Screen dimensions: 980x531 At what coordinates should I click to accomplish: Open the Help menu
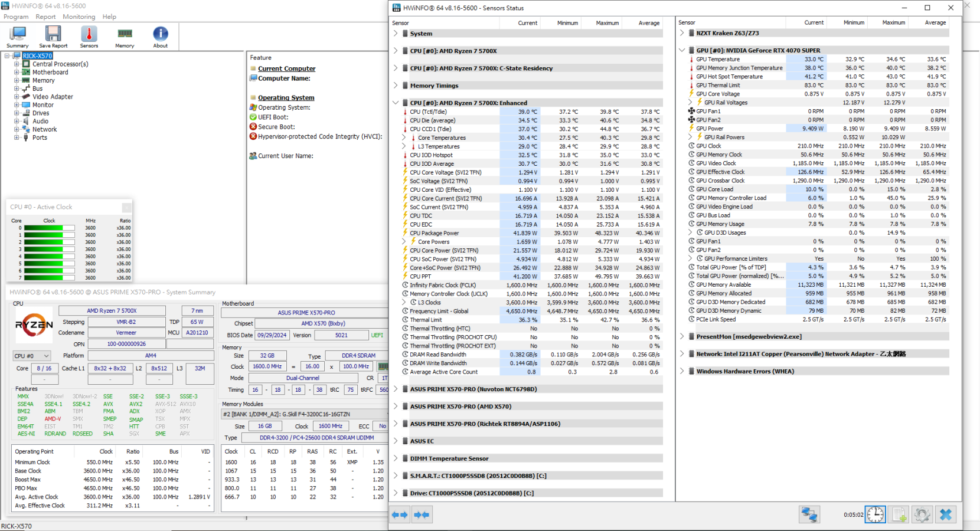pos(109,17)
